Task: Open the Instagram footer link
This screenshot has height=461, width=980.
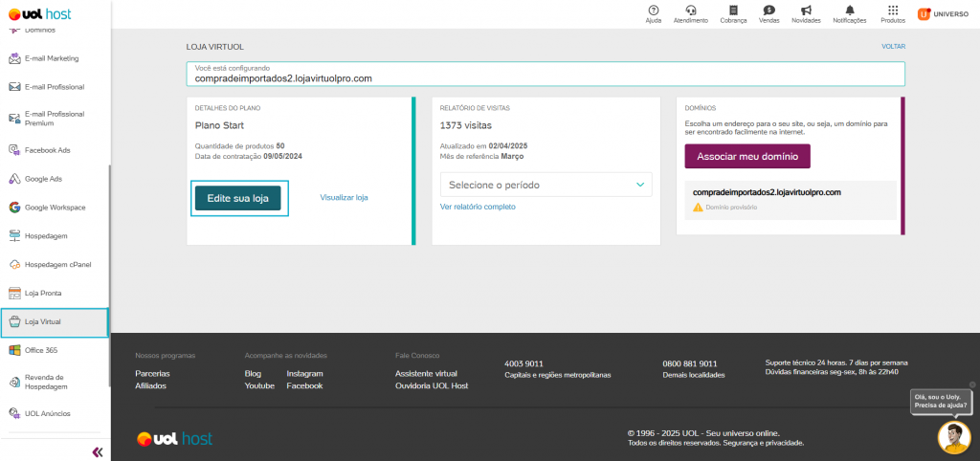Action: coord(305,374)
